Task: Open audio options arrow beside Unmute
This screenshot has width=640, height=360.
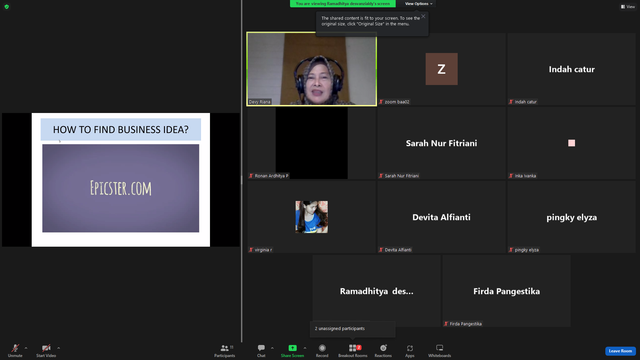Action: 26,348
